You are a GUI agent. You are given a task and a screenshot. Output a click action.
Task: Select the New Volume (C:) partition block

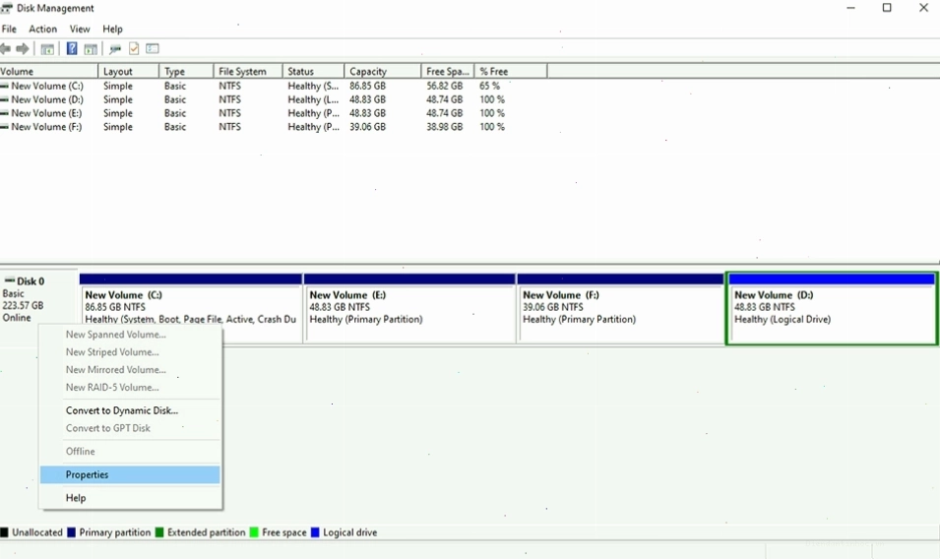pyautogui.click(x=191, y=309)
